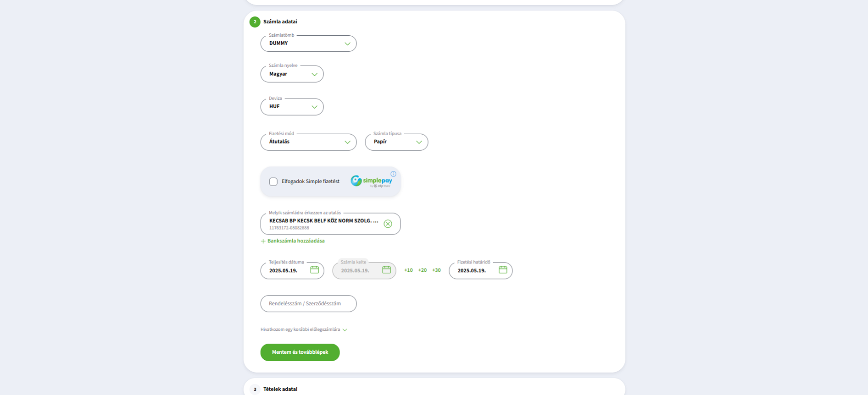Click the plus icon before Bankszámla hozzáadása
Image resolution: width=868 pixels, height=395 pixels.
tap(263, 241)
